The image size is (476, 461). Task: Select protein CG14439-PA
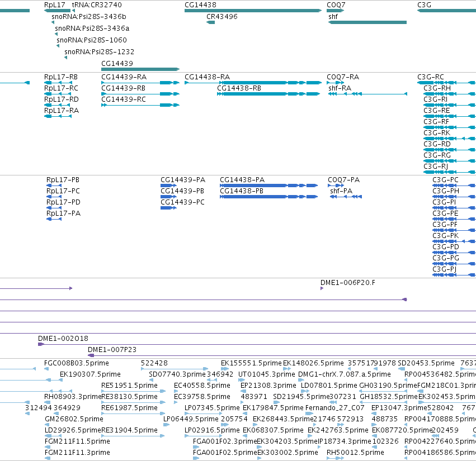pos(168,186)
